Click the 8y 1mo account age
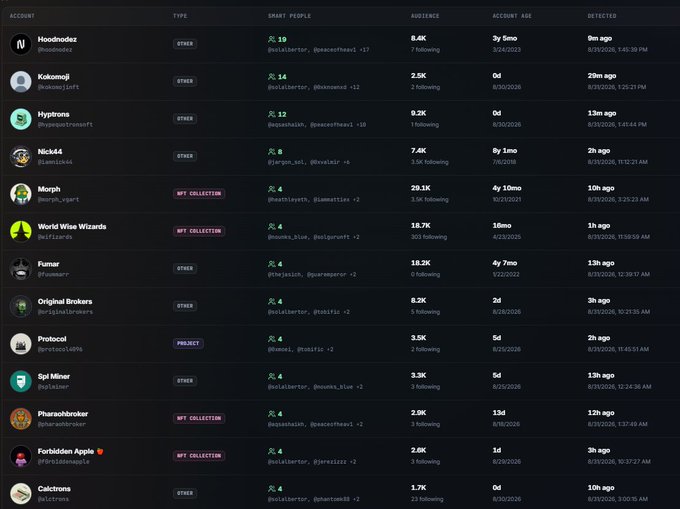This screenshot has width=680, height=509. pyautogui.click(x=505, y=151)
